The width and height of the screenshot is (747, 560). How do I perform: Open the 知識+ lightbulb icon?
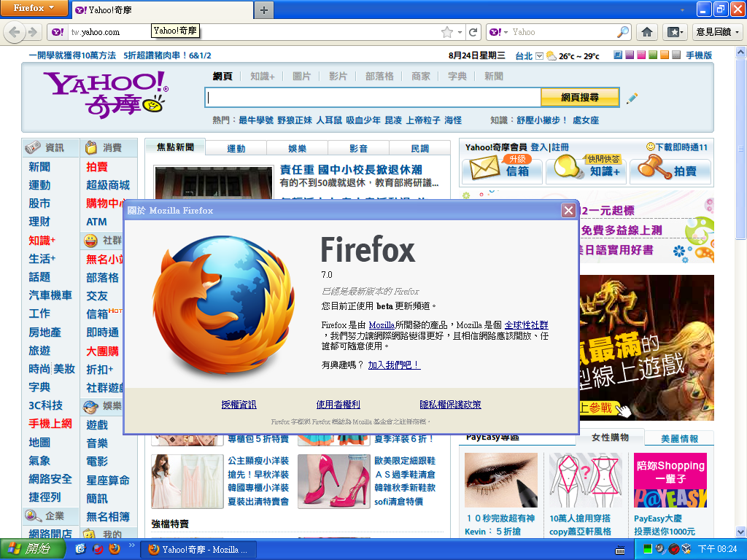[x=568, y=167]
